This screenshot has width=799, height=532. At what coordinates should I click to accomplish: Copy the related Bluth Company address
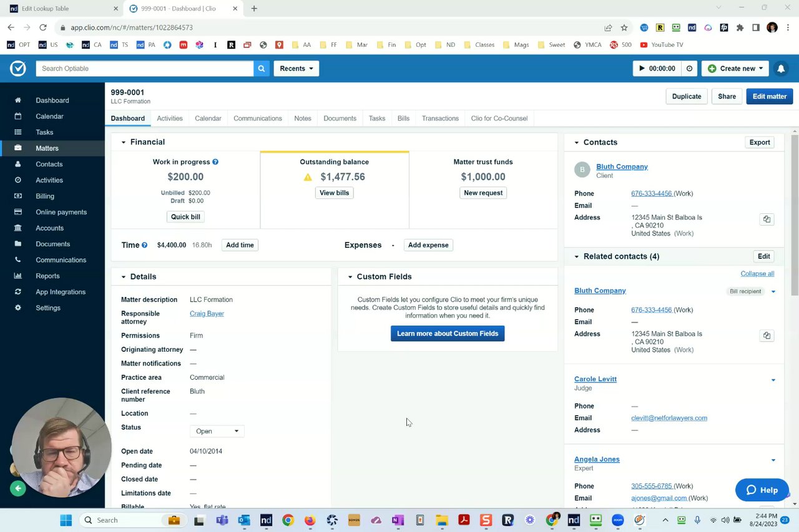767,336
